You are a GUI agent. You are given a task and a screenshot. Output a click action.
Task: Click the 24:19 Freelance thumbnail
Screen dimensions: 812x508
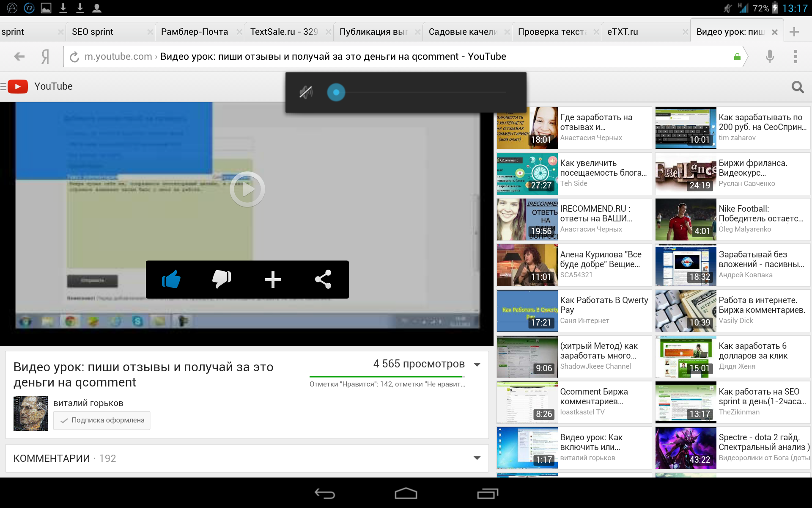(686, 174)
